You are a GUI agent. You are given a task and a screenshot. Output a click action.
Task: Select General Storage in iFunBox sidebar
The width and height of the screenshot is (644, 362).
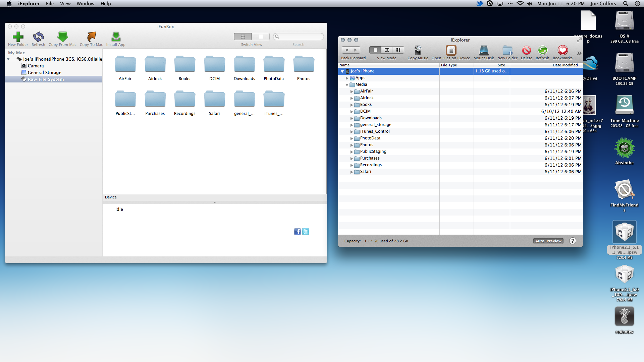tap(44, 72)
